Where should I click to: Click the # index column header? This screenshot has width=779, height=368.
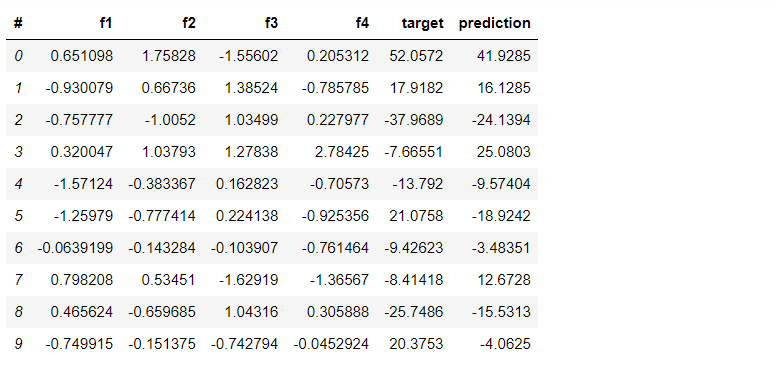(18, 23)
